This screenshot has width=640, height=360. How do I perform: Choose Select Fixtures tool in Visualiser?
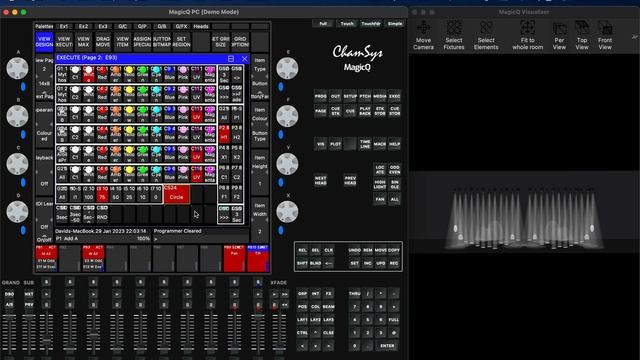pyautogui.click(x=453, y=36)
